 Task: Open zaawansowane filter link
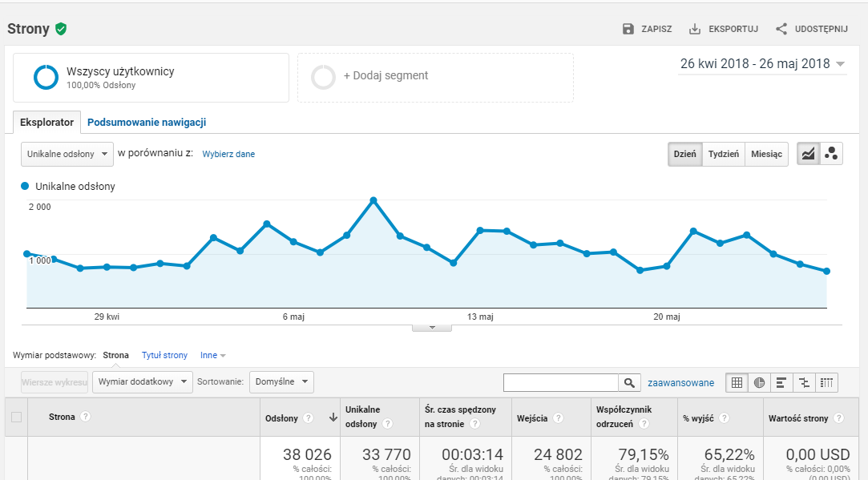(681, 382)
